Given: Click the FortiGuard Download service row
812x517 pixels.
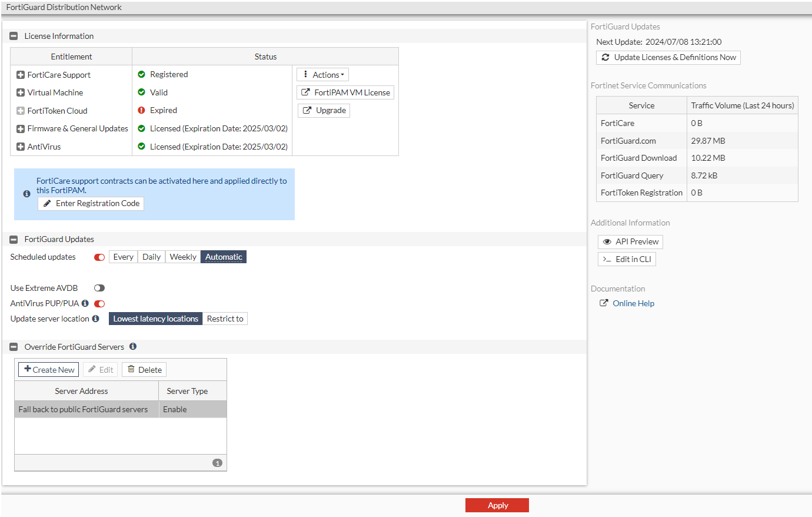Looking at the screenshot, I should pyautogui.click(x=697, y=158).
